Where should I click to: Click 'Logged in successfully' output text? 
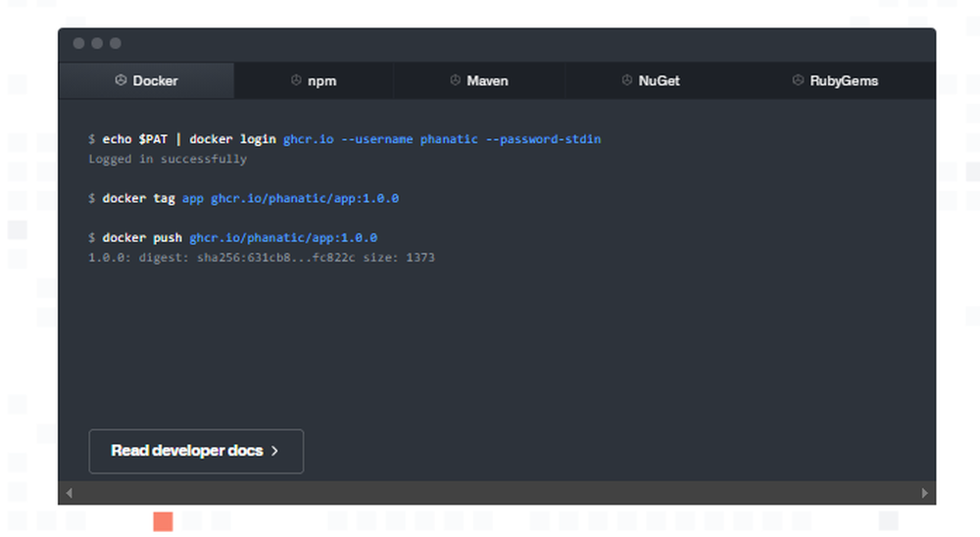168,159
